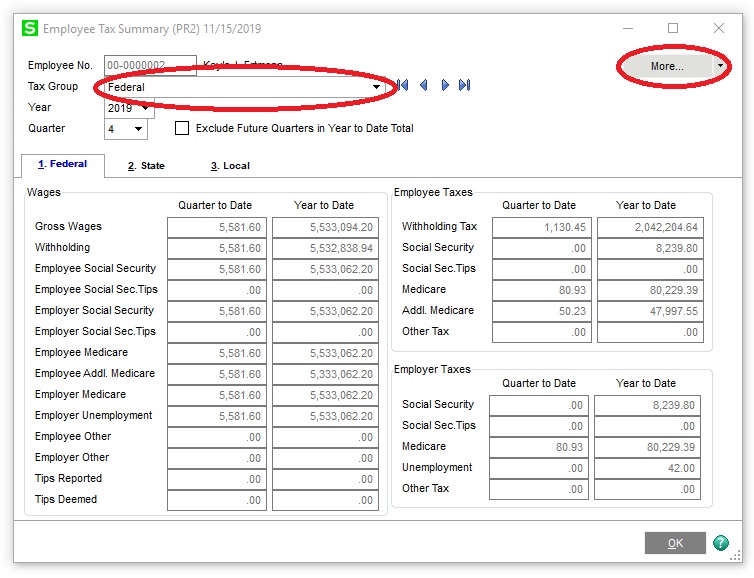Viewport: 754px width, 578px height.
Task: Click Employer Unemployment wages Quarter to Date 5,581.60
Action: tap(217, 416)
